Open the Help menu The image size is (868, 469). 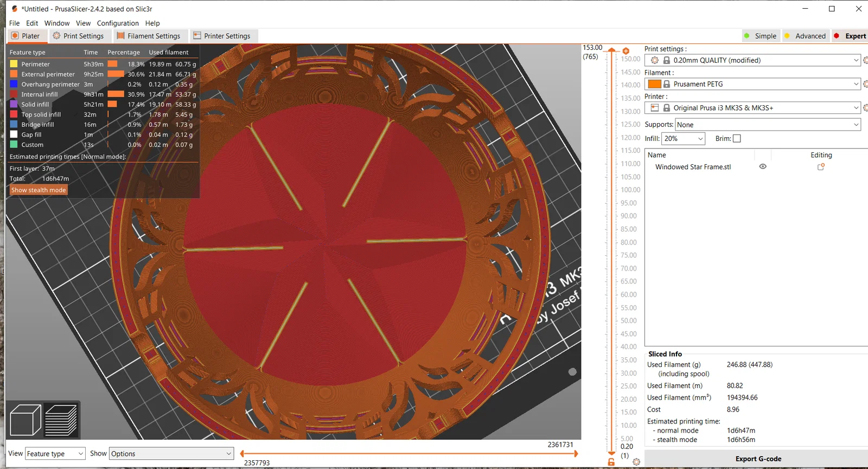pos(152,23)
